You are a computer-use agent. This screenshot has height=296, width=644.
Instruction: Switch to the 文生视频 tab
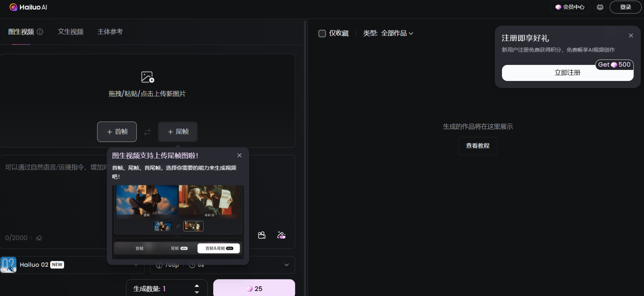70,32
